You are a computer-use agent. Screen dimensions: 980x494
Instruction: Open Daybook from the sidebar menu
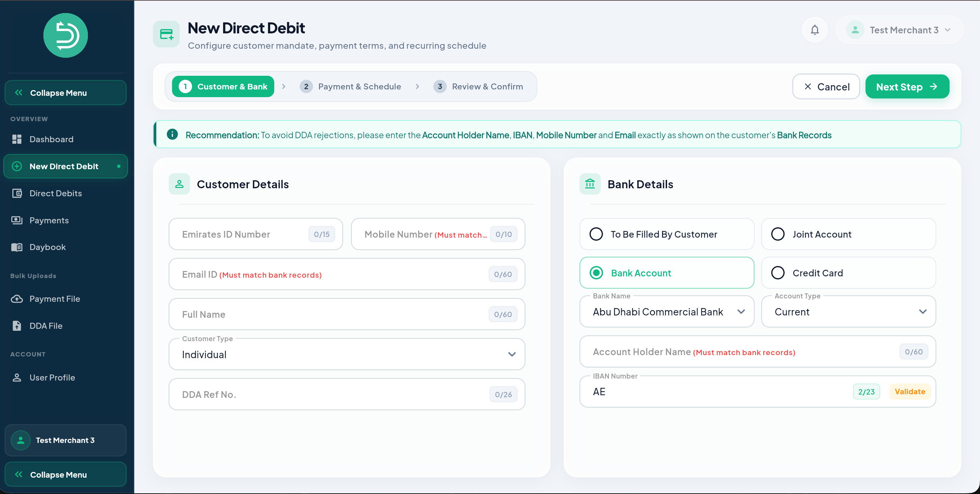65,247
